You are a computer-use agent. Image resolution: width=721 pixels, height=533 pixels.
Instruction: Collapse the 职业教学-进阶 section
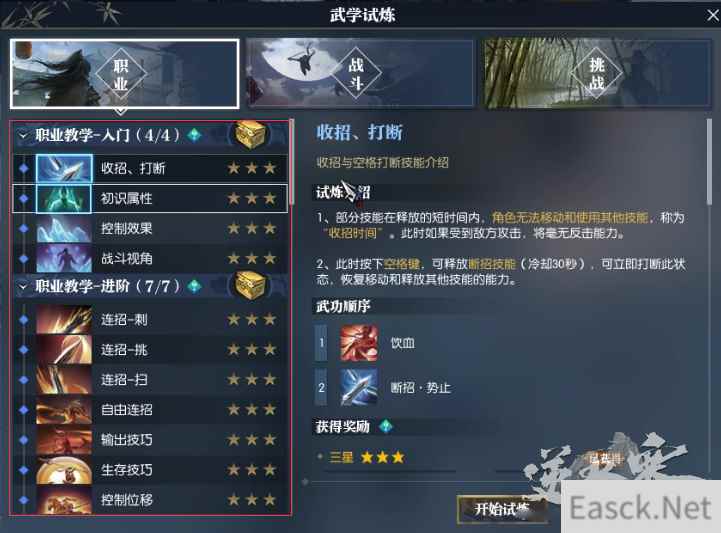pos(22,286)
